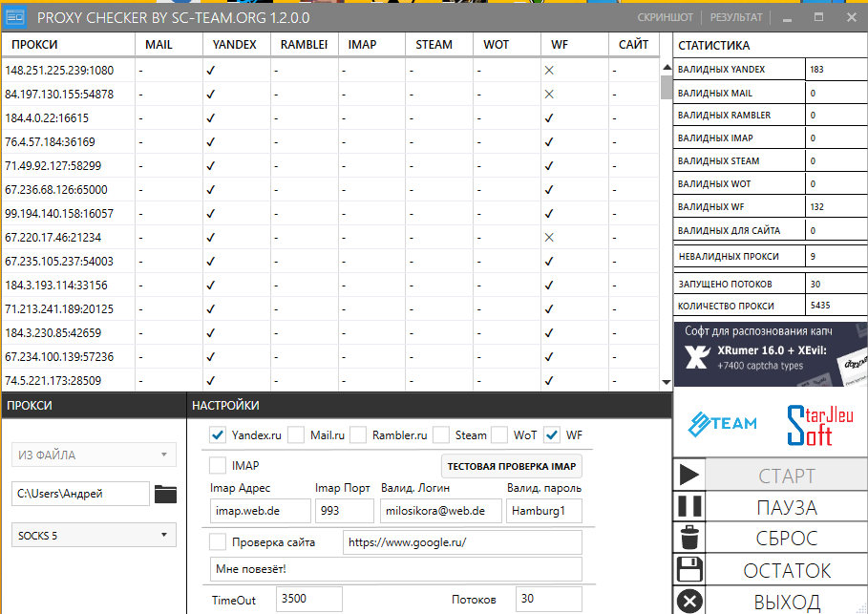Image resolution: width=868 pixels, height=614 pixels.
Task: Click the WF check mark for 71.213.241.189:20125
Action: point(549,309)
